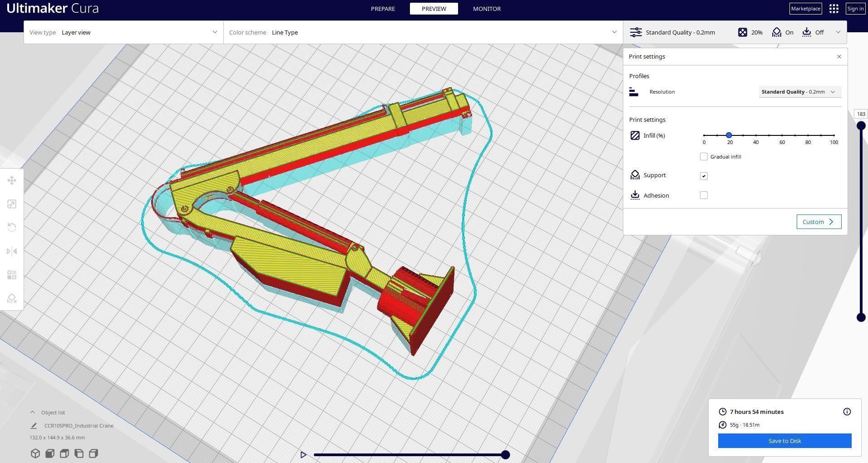Open the Color scheme dropdown
Screen dimensions: 868x463
[x=423, y=32]
